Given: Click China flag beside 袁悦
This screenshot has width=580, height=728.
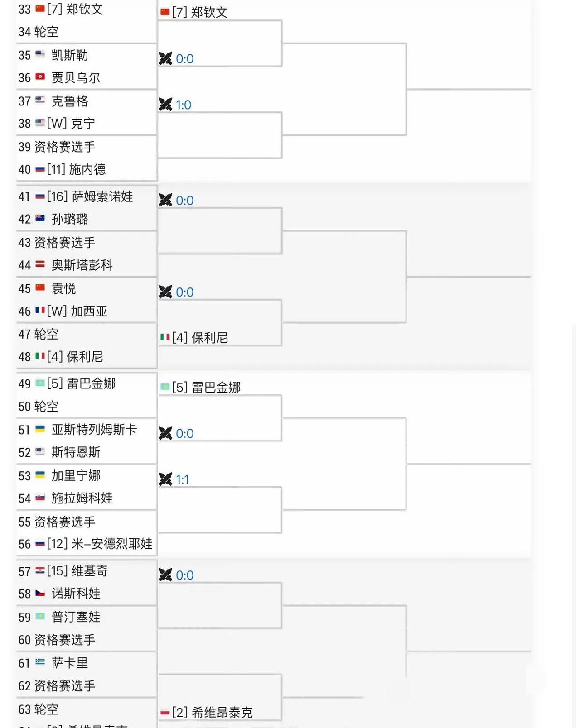Looking at the screenshot, I should pyautogui.click(x=40, y=287).
